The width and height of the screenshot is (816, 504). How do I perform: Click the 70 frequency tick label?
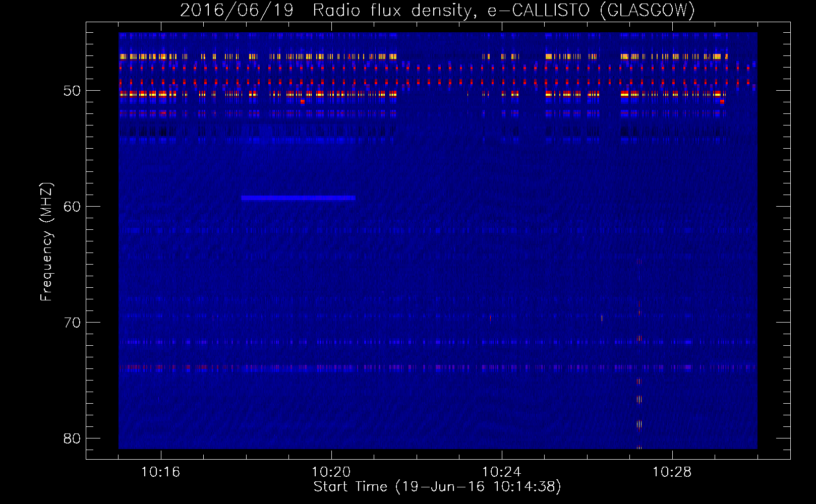[x=72, y=322]
